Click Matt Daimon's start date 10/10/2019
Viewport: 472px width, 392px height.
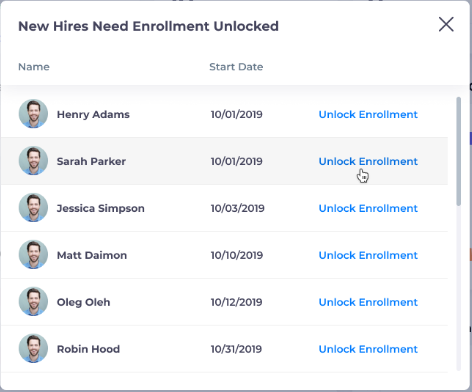(x=237, y=255)
